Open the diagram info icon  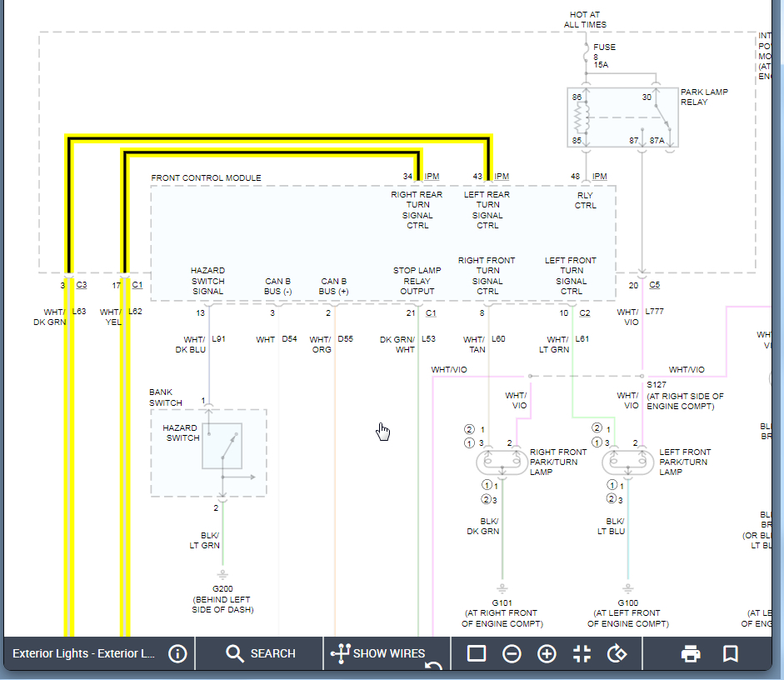(177, 653)
